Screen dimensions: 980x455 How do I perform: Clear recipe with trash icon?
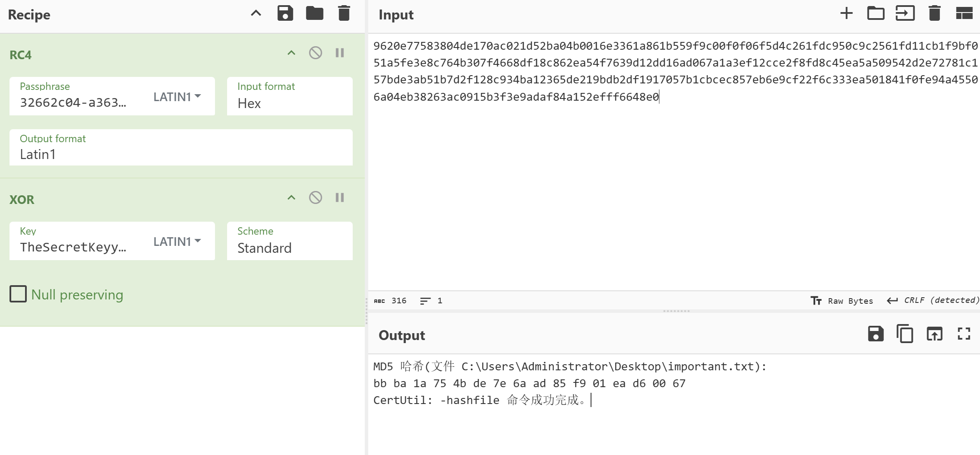coord(344,14)
